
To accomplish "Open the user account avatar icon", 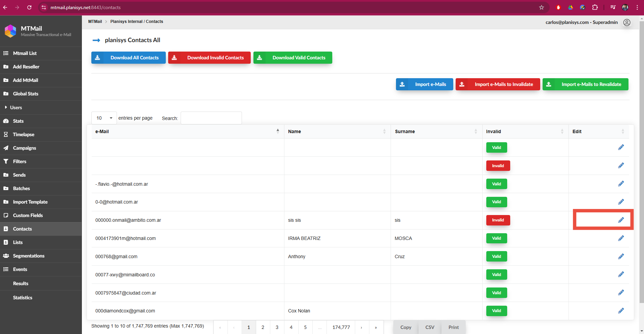I will coord(626,23).
